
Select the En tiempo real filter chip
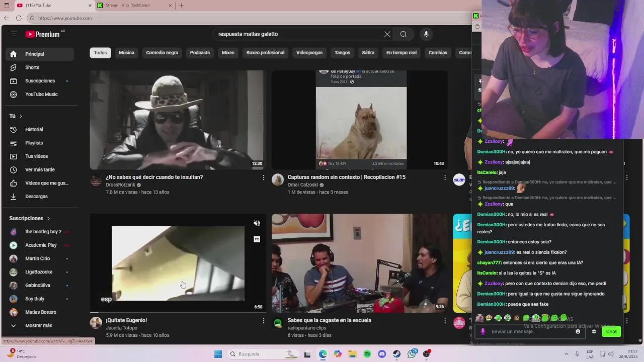pos(401,53)
